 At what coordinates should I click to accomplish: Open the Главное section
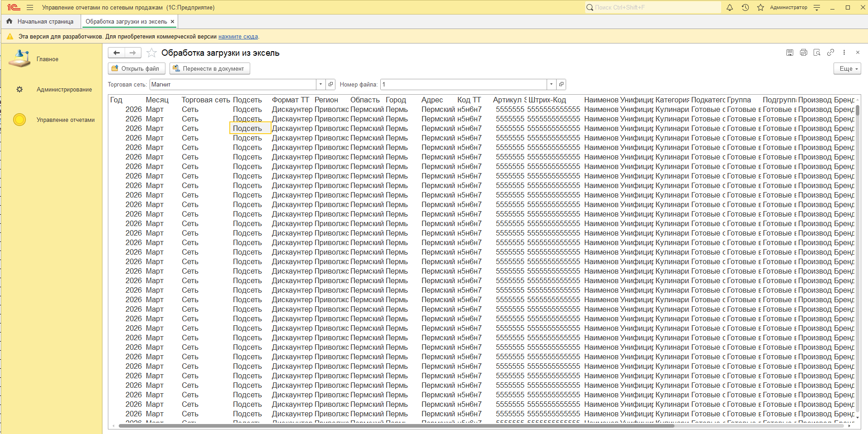pyautogui.click(x=48, y=59)
